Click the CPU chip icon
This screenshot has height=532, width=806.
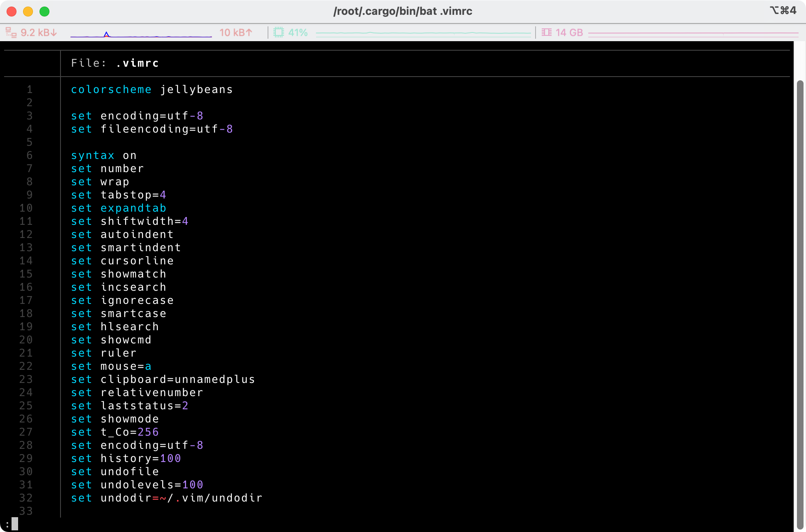click(x=279, y=33)
